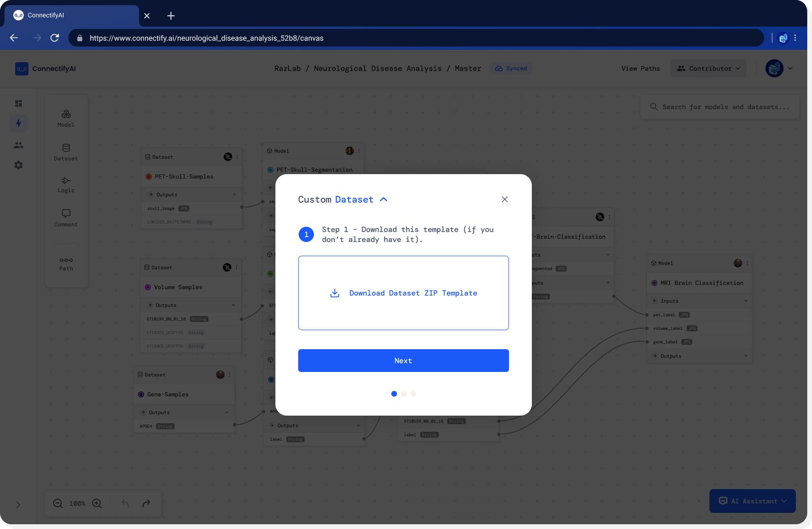This screenshot has height=529, width=812.
Task: Select volume_label input on MRI Brain Classification
Action: tap(699, 328)
